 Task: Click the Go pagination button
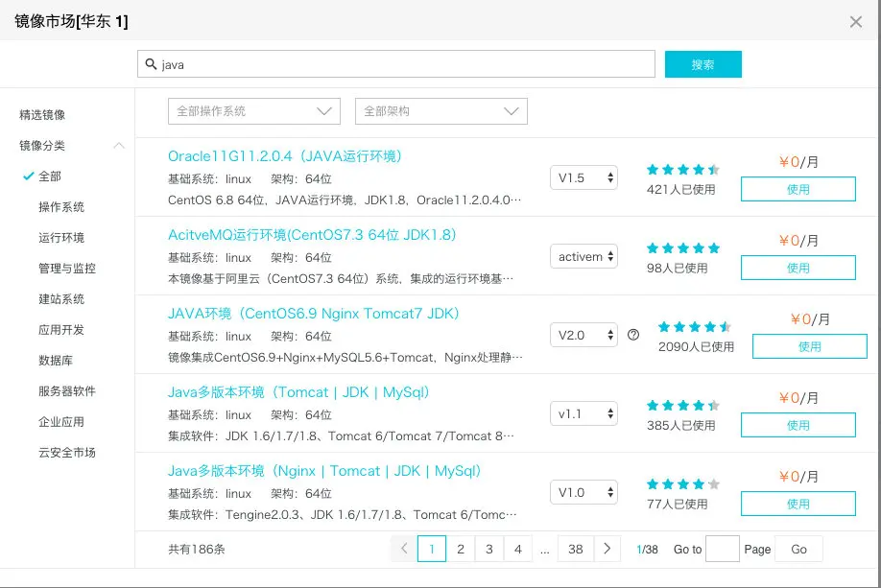(x=798, y=549)
